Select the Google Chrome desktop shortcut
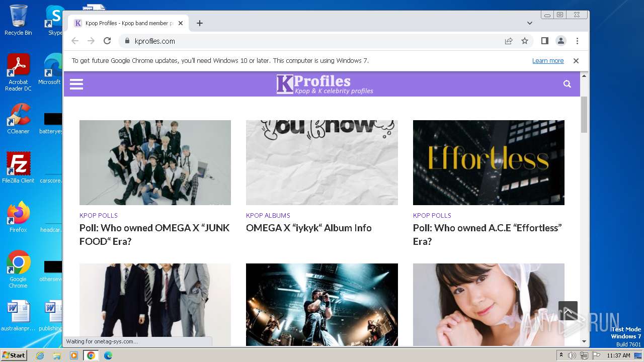Viewport: 644px width, 362px height. tap(18, 269)
